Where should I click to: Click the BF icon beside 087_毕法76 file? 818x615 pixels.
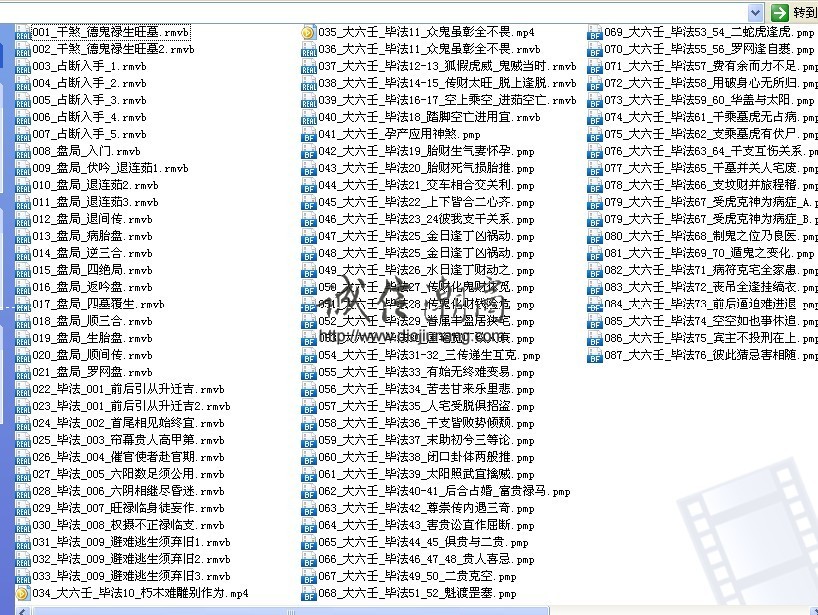593,355
